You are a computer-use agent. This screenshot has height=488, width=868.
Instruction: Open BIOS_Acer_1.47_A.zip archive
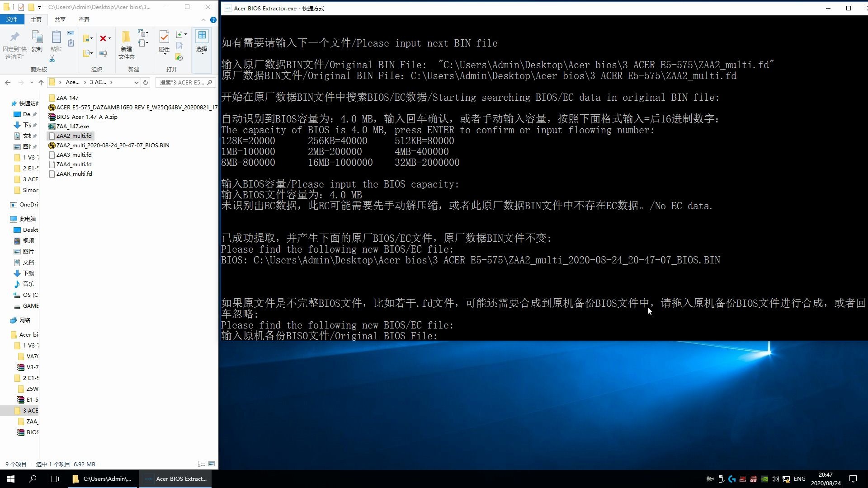pyautogui.click(x=86, y=117)
